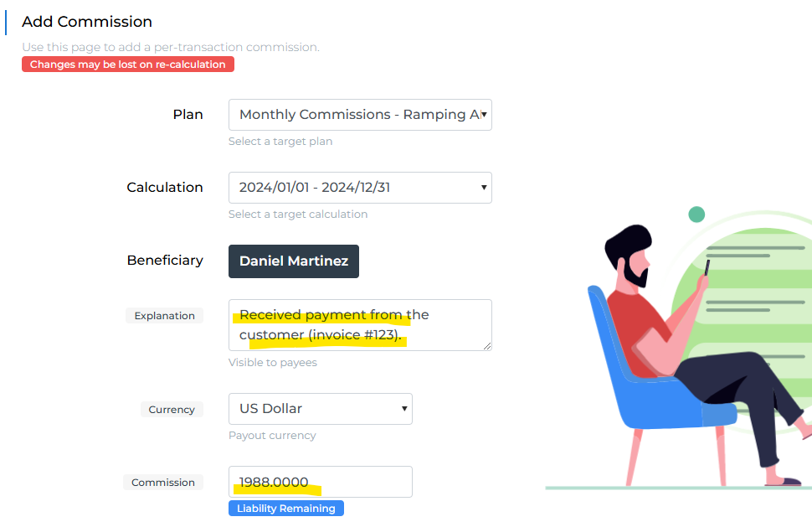The image size is (812, 522).
Task: Click the Commission label tag
Action: 163,483
